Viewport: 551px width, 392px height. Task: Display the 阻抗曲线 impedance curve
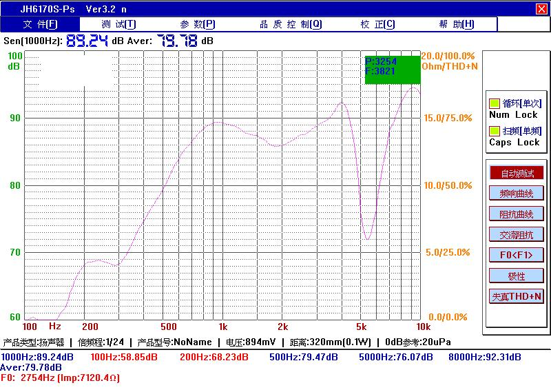(516, 214)
